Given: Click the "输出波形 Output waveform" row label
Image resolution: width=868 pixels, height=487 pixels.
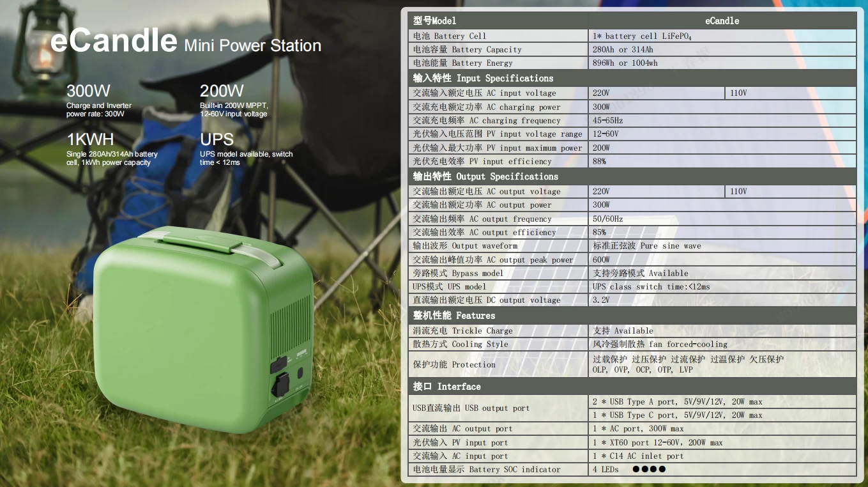Looking at the screenshot, I should pyautogui.click(x=465, y=245).
